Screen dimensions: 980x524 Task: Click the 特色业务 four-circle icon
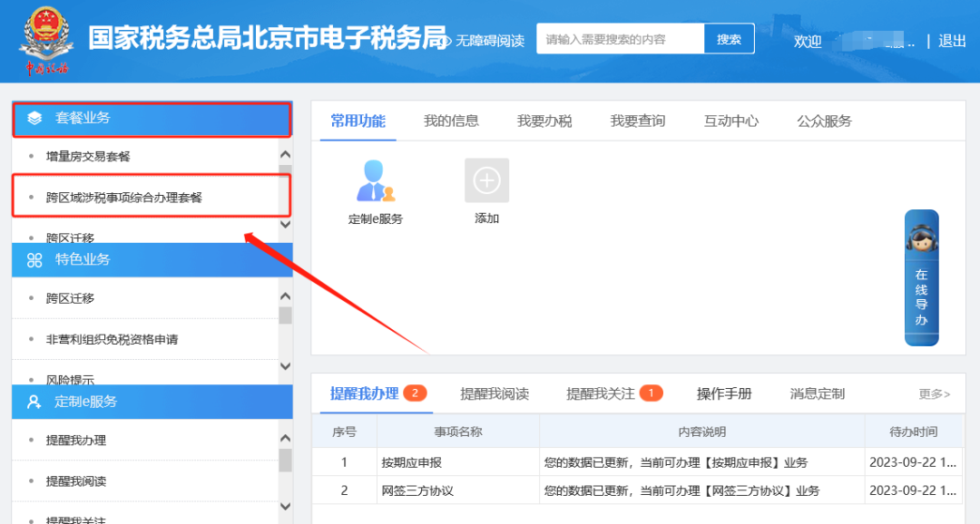coord(34,259)
